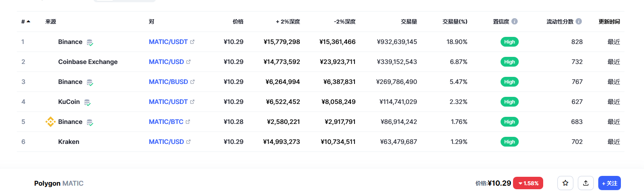The height and width of the screenshot is (191, 644).
Task: Click the Kraken exchange name
Action: (x=69, y=142)
